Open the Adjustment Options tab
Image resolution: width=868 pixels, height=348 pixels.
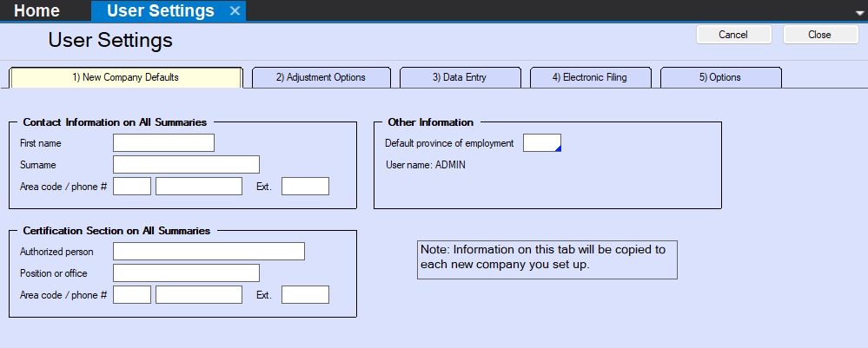coord(321,77)
